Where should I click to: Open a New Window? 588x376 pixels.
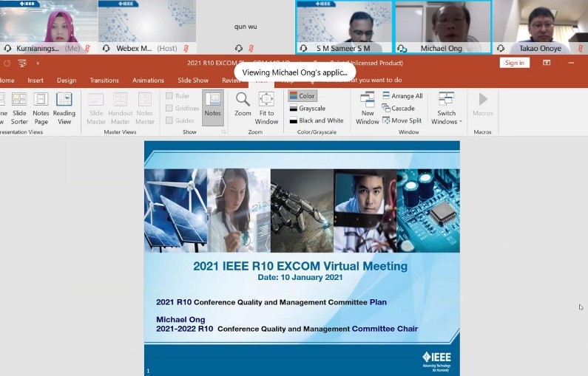368,109
